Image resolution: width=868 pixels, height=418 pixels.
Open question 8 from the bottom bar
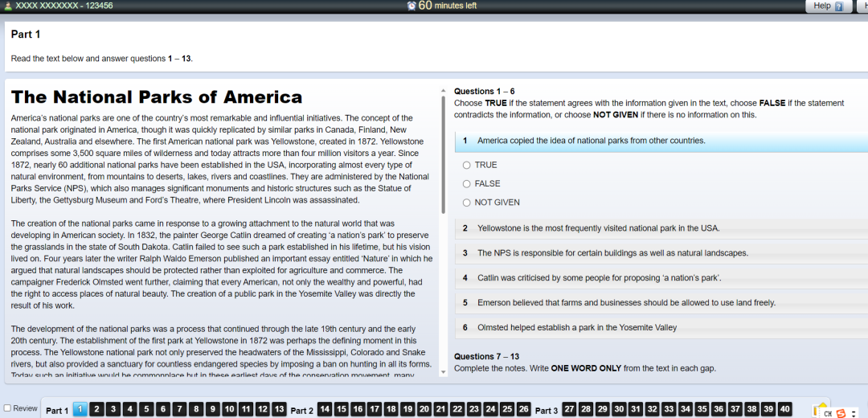(x=196, y=410)
